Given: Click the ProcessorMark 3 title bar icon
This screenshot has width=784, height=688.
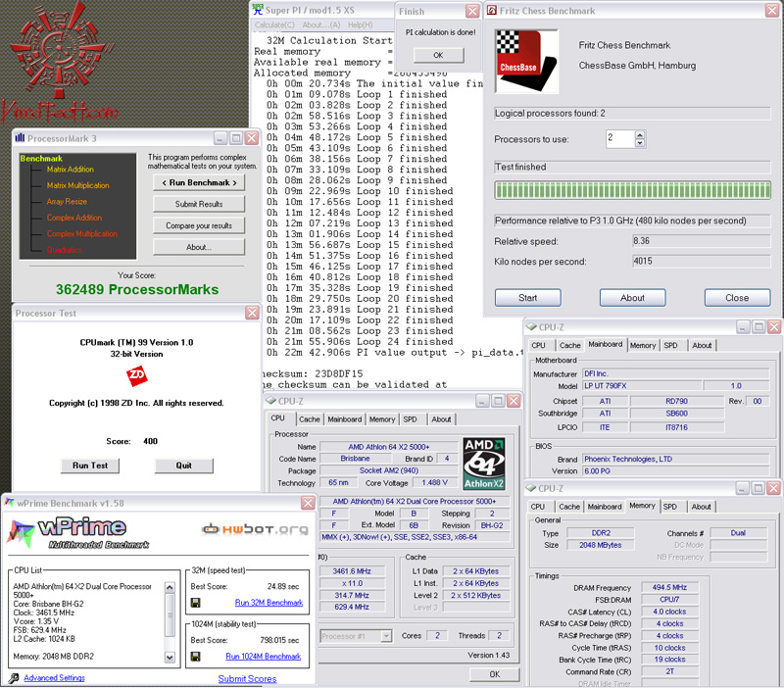Looking at the screenshot, I should [x=20, y=137].
